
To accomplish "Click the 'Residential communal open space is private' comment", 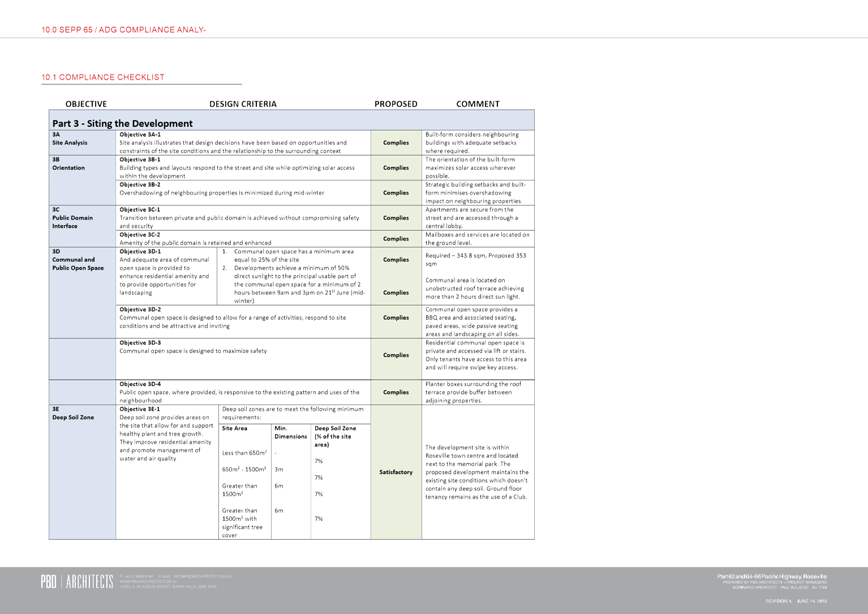I will coord(476,355).
